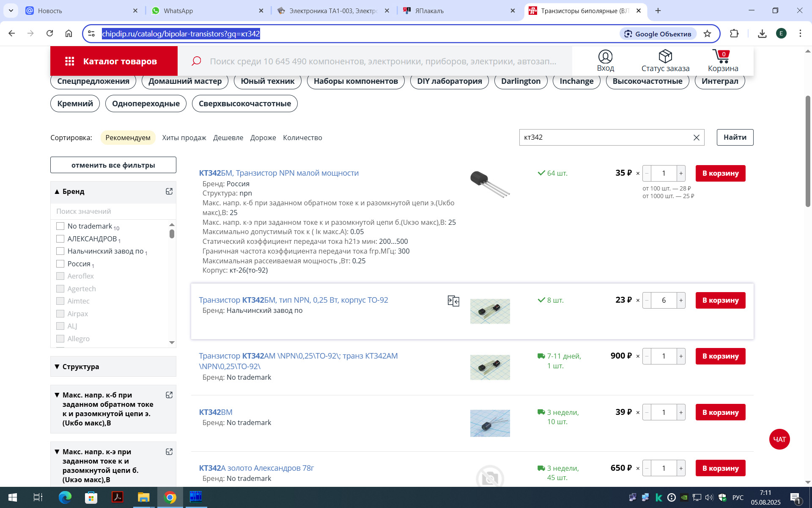Switch to the WhatsApp tab
This screenshot has height=508, width=812.
[x=207, y=11]
